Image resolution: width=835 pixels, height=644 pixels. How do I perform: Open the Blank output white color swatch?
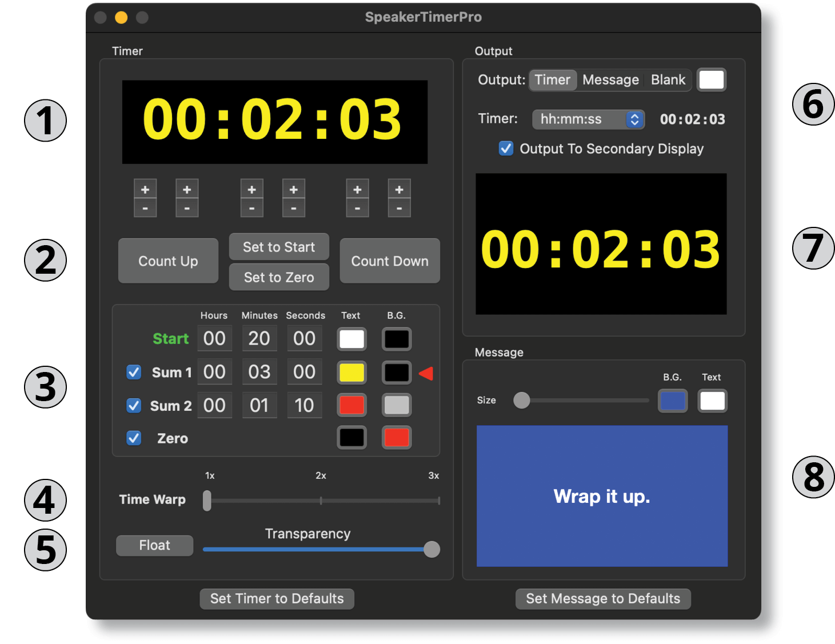[712, 80]
